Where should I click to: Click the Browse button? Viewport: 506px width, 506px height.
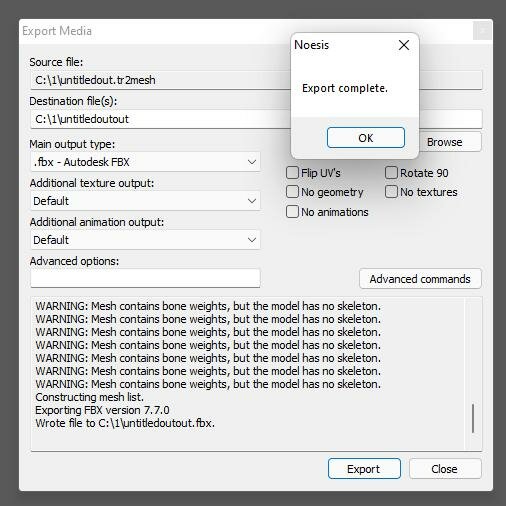450,142
